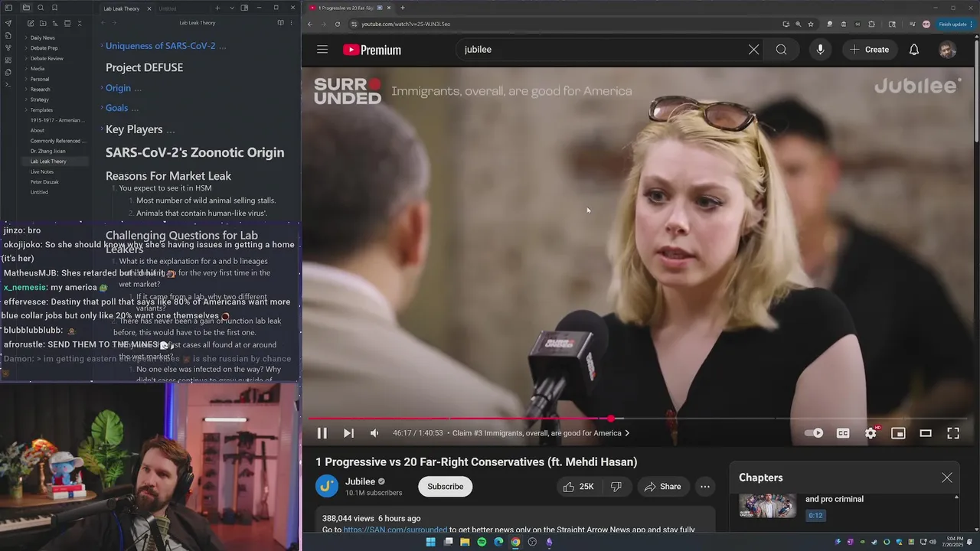The image size is (980, 551).
Task: Open the Files pane in Obsidian
Action: click(26, 8)
